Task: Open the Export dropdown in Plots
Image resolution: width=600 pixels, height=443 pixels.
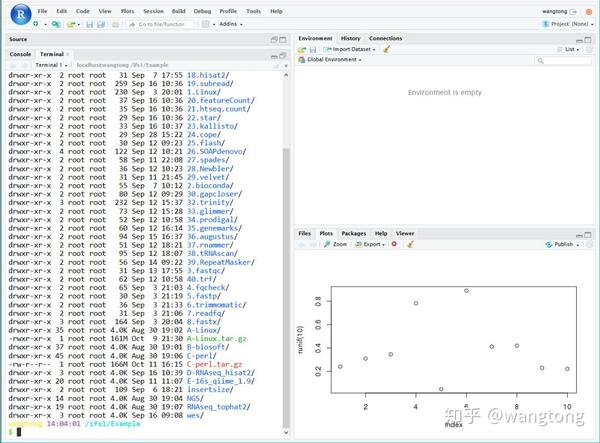Action: pos(370,244)
